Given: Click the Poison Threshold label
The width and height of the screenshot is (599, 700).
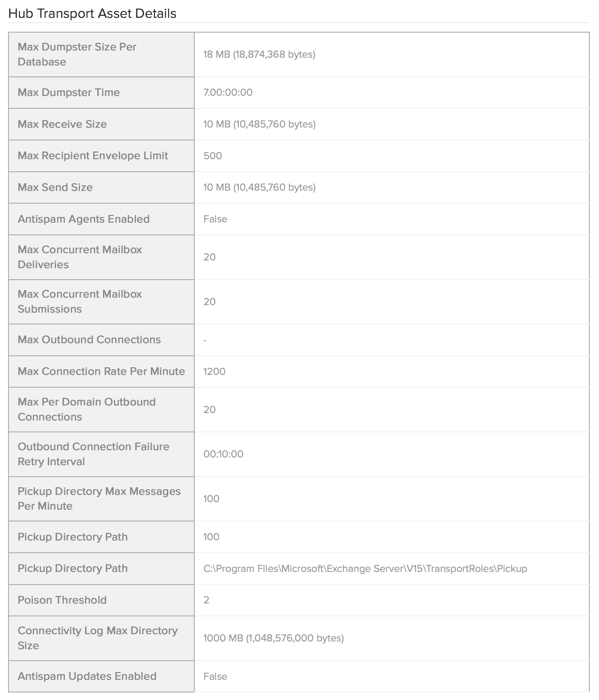Looking at the screenshot, I should [x=62, y=600].
